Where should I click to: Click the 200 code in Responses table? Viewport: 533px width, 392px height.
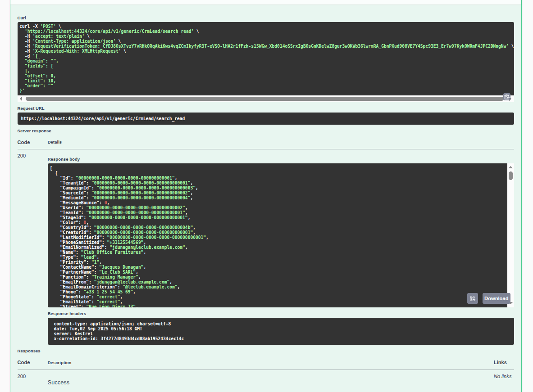click(22, 376)
